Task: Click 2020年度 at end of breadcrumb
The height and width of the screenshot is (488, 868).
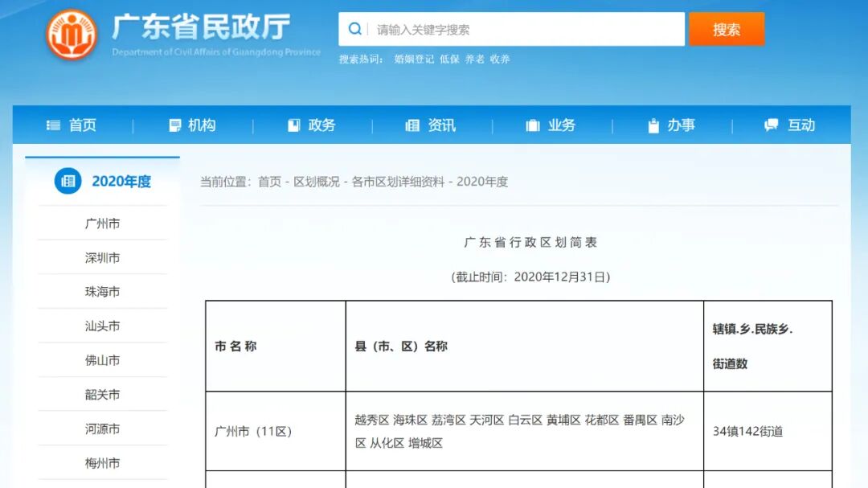Action: click(482, 182)
